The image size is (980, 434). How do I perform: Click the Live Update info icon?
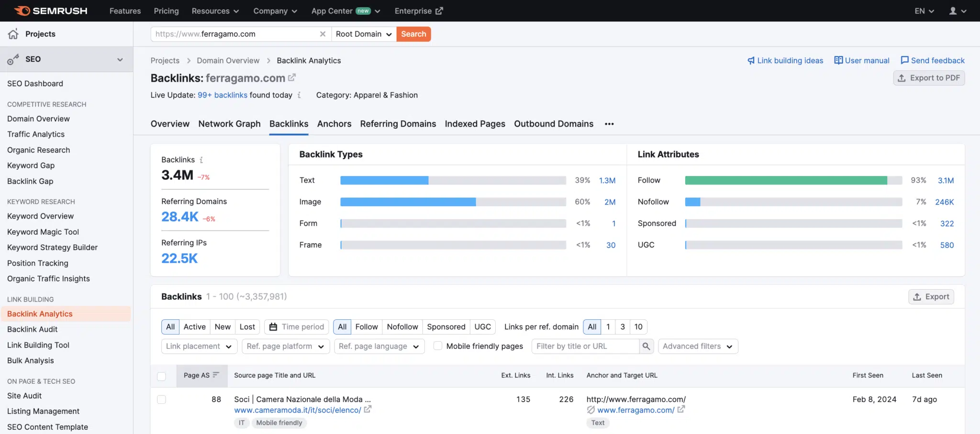coord(299,95)
